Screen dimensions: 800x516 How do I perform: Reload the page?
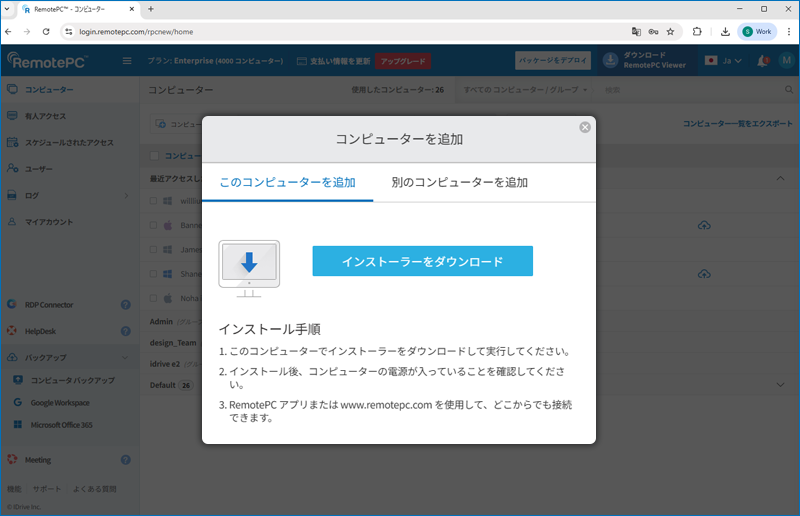46,32
